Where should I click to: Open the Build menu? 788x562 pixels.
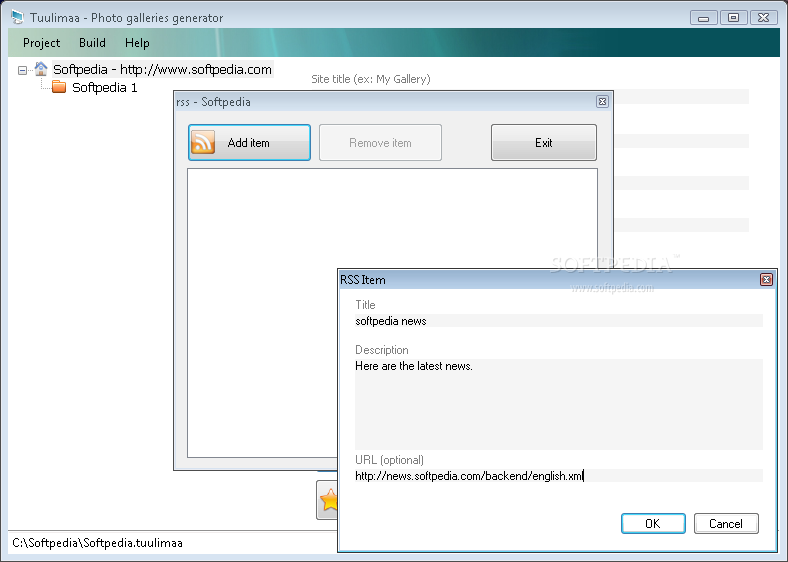coord(92,43)
